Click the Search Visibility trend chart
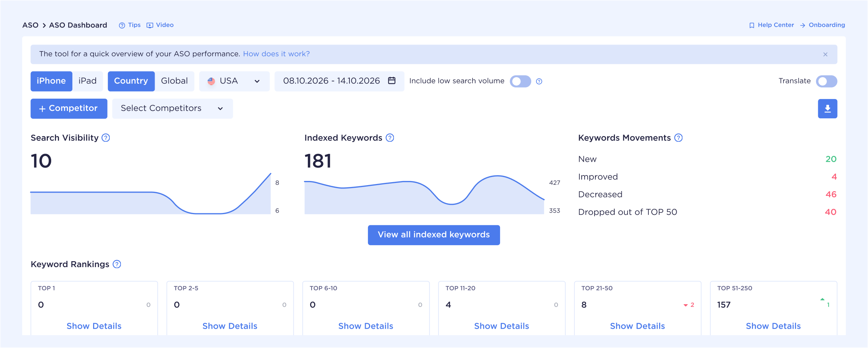Image resolution: width=868 pixels, height=348 pixels. 151,194
